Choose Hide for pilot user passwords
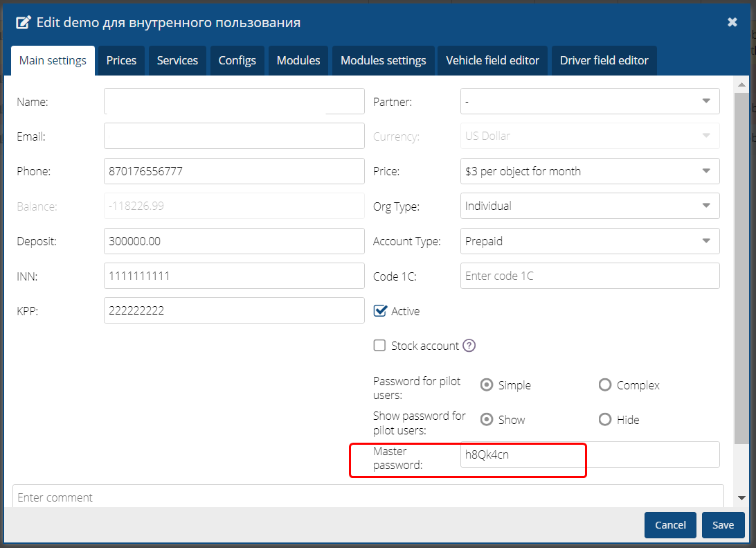 click(x=605, y=420)
